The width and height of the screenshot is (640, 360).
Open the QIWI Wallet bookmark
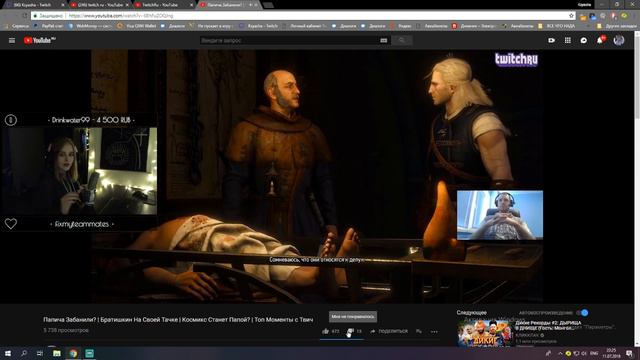[x=137, y=26]
